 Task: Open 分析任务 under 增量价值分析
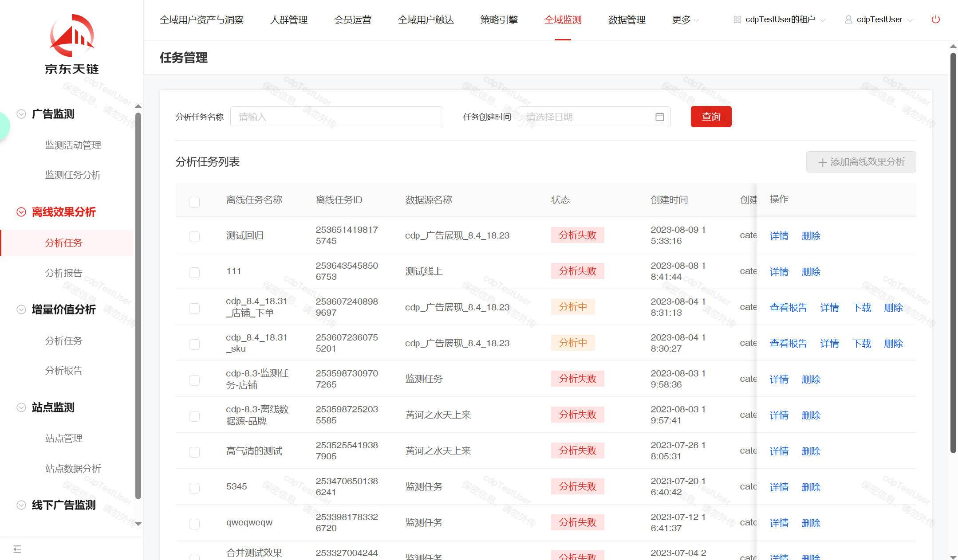click(64, 341)
